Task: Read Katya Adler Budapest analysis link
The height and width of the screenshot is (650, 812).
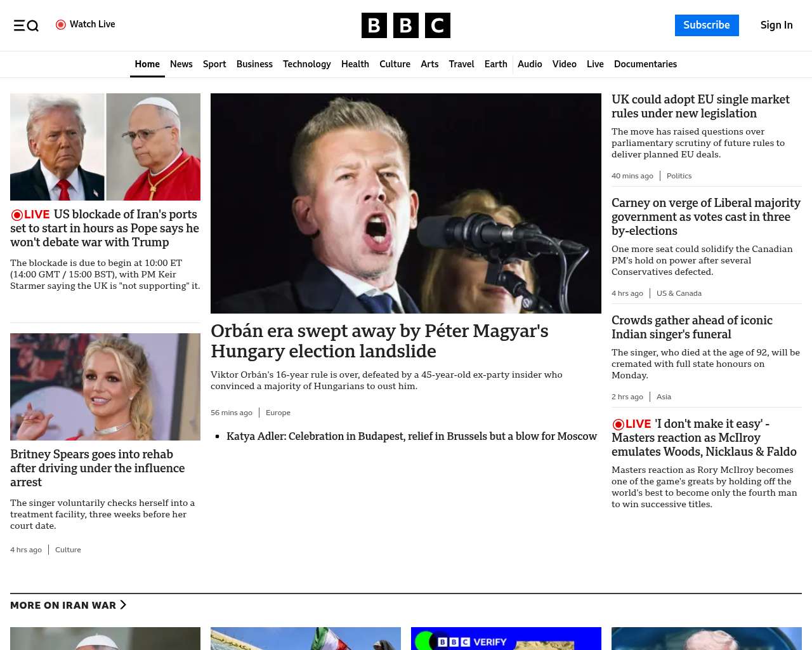Action: click(x=411, y=436)
